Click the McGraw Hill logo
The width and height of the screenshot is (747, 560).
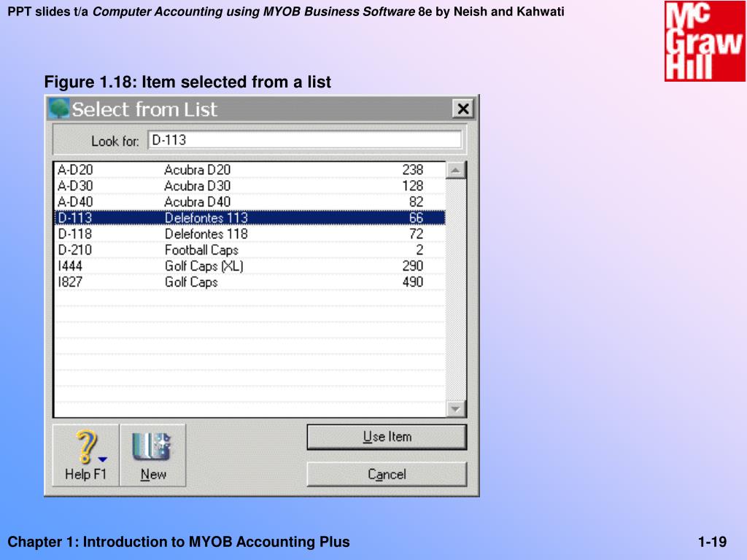pos(704,41)
